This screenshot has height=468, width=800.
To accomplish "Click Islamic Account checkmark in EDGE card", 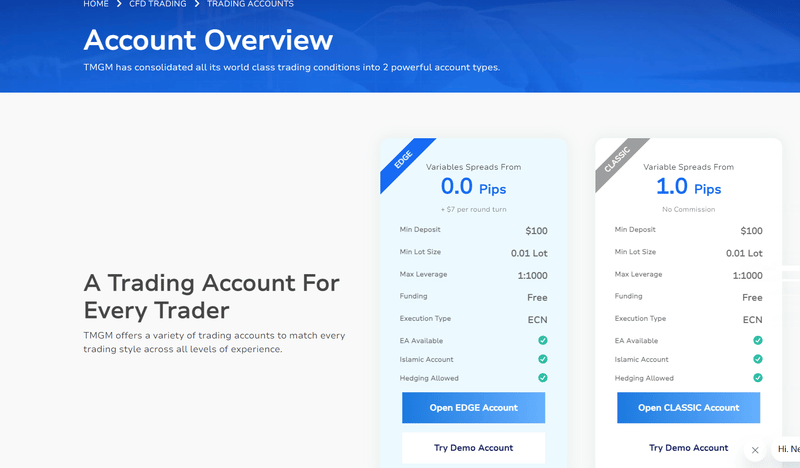I will click(543, 359).
